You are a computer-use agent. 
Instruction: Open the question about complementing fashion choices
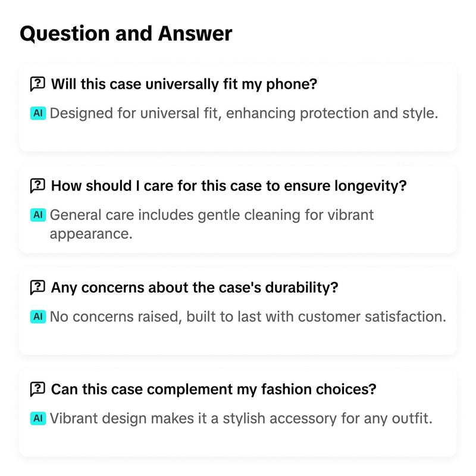coord(214,389)
